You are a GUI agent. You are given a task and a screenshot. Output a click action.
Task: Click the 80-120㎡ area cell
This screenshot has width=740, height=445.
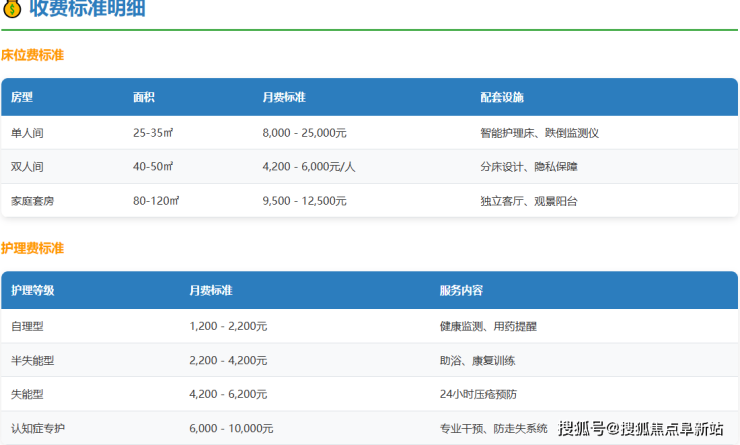[156, 201]
